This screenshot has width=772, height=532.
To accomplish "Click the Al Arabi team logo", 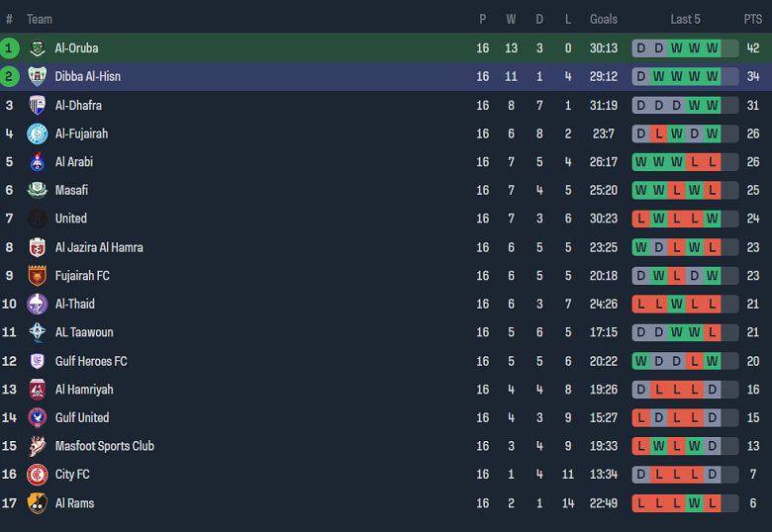I will click(x=38, y=162).
